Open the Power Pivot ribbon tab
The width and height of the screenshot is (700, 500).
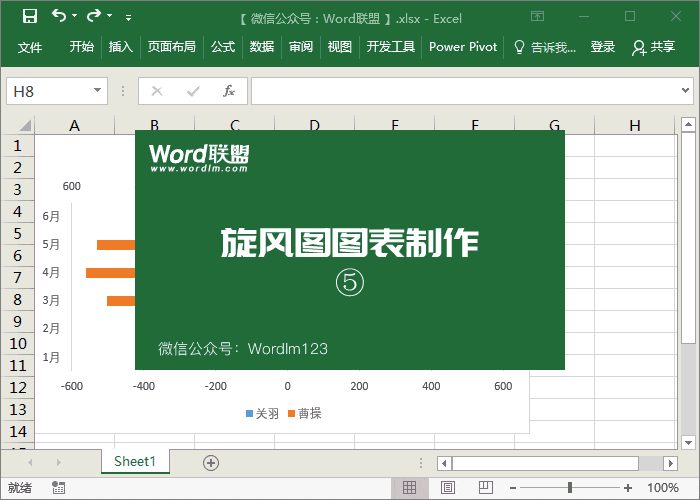pos(463,47)
